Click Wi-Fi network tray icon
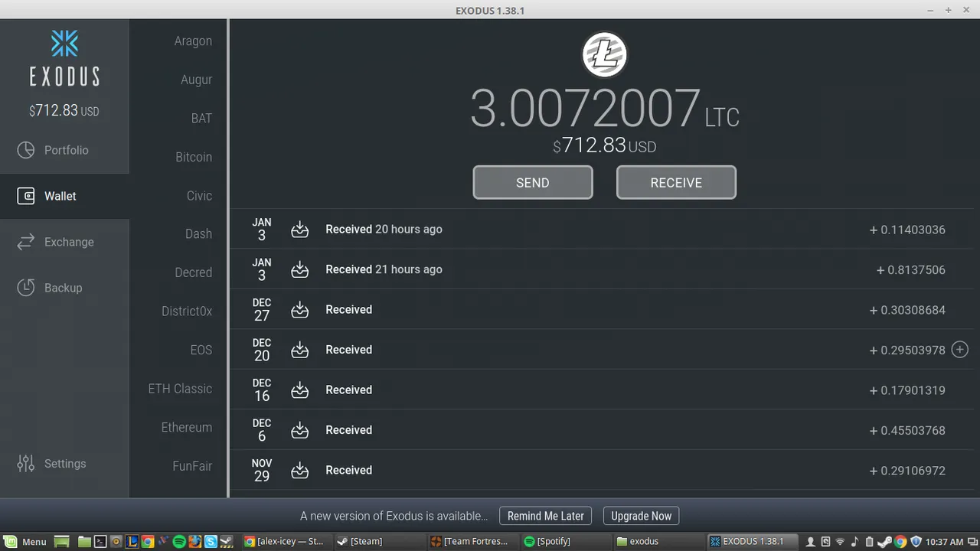 tap(840, 542)
